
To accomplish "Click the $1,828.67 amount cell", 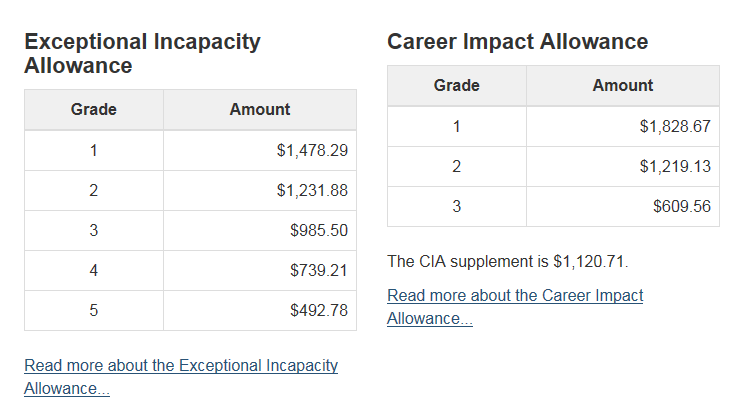I will tap(623, 126).
